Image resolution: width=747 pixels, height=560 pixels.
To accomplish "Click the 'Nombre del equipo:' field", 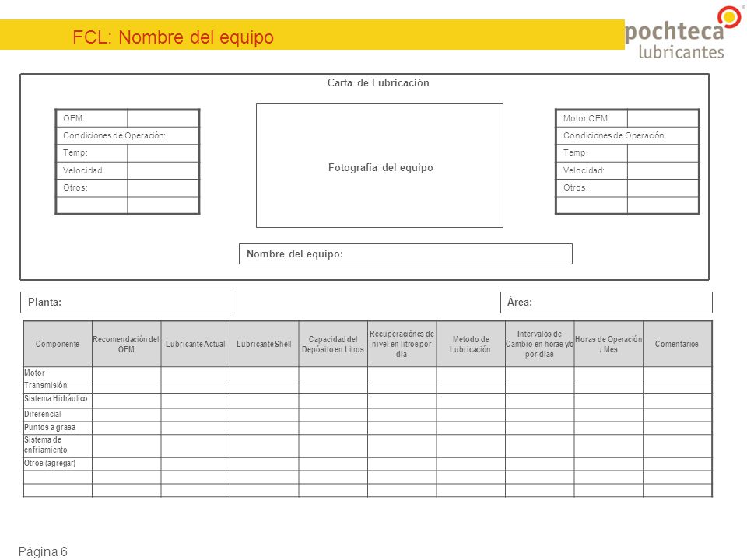I will click(x=405, y=254).
